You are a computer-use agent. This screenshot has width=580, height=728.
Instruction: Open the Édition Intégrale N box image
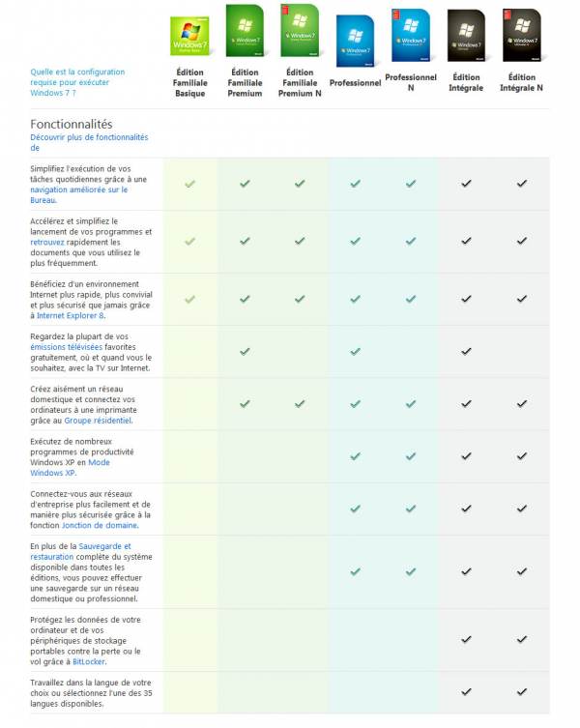[521, 35]
